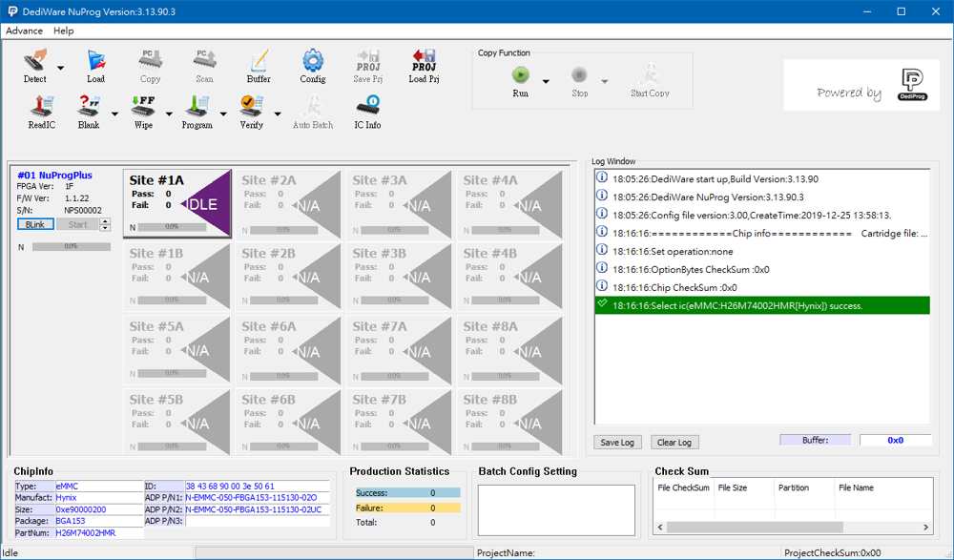Select the 'Chip CheckSum :0x0' log line
Image resolution: width=954 pixels, height=560 pixels.
[761, 287]
